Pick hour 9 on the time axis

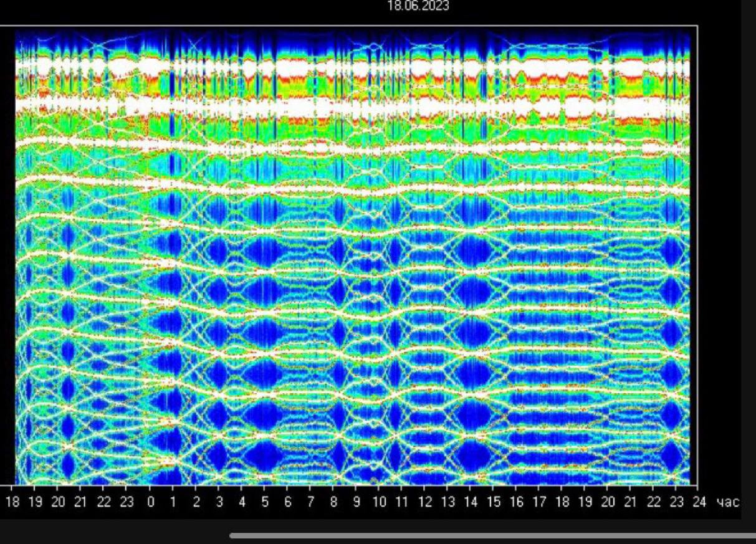pyautogui.click(x=356, y=502)
